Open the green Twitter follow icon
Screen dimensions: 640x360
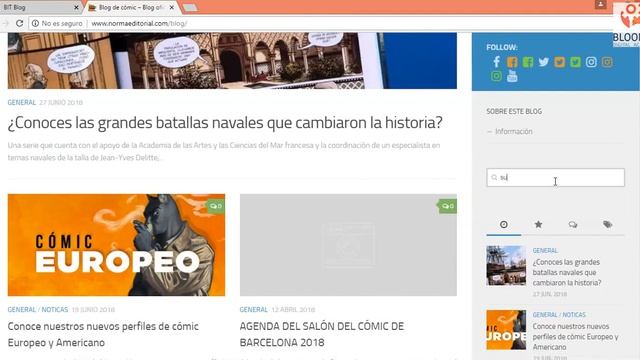576,62
